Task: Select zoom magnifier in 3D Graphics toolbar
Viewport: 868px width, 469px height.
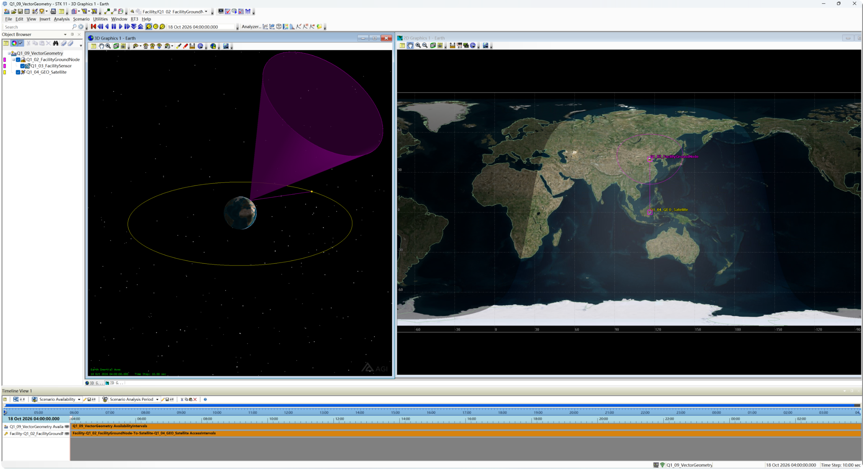Action: click(x=108, y=46)
